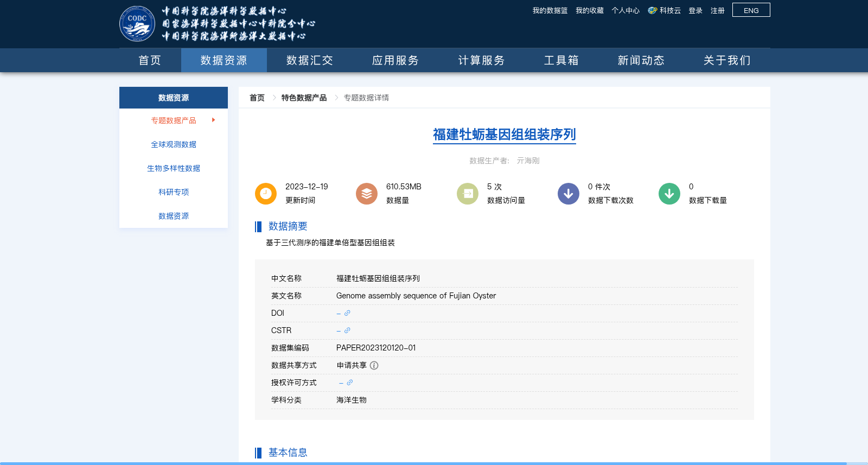Open the 工具箱 navigation tab
This screenshot has height=465, width=868.
pos(561,60)
